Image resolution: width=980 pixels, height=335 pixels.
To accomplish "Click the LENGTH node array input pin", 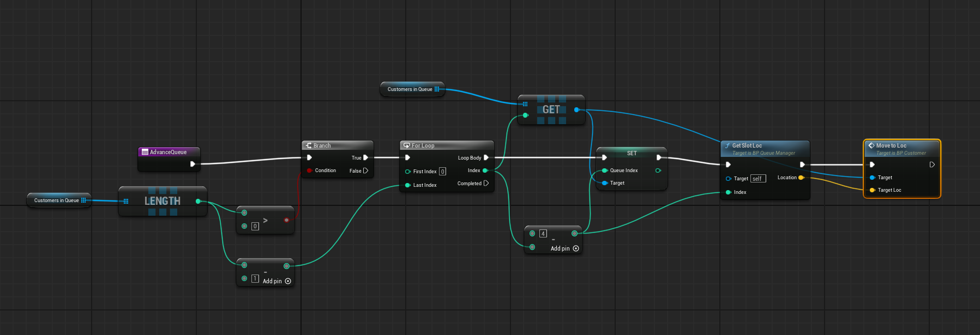I will 126,201.
